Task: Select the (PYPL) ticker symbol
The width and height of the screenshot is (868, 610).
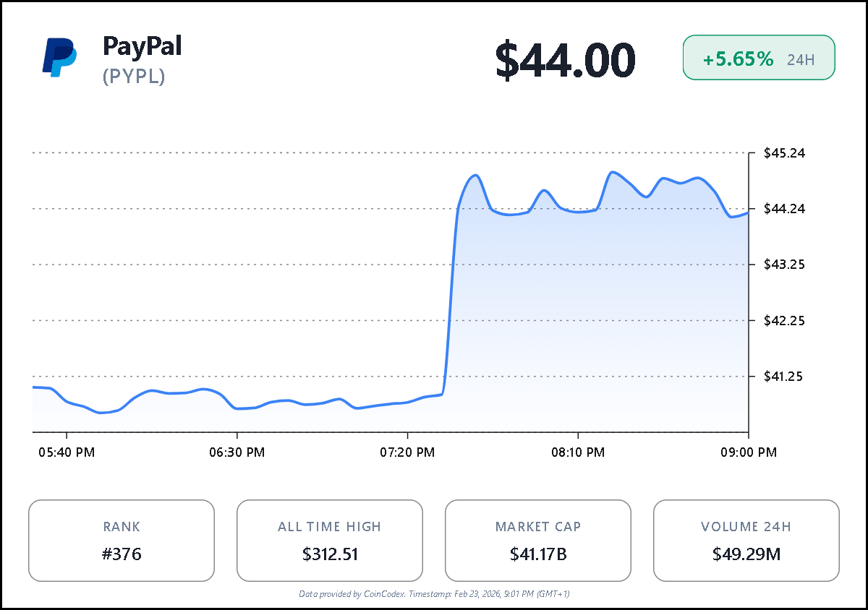Action: click(x=134, y=76)
